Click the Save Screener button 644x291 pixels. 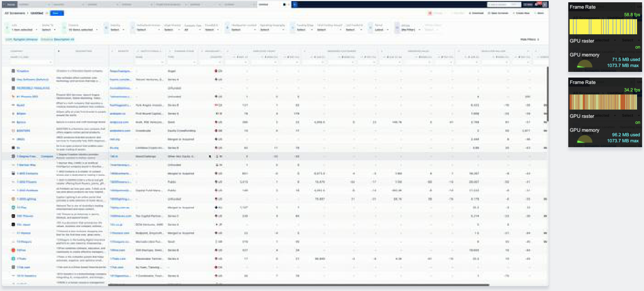coord(498,13)
